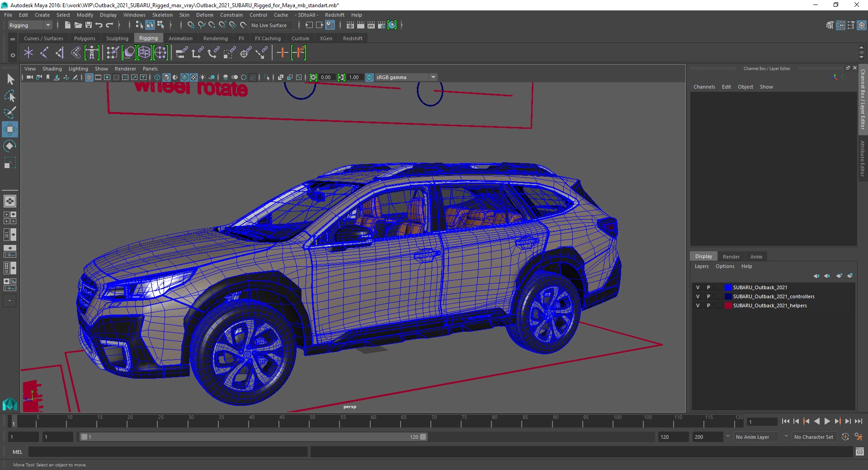
Task: Click the Set Key shelf icon
Action: pyautogui.click(x=282, y=53)
